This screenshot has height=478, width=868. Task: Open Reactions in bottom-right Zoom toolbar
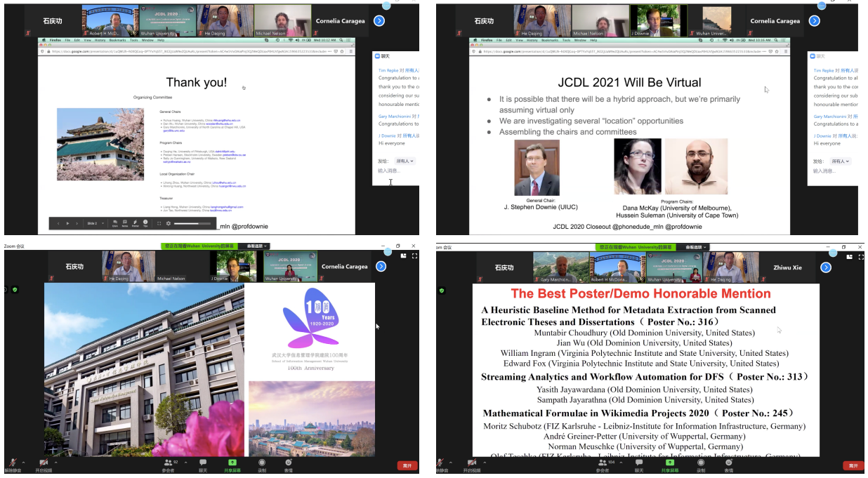tap(728, 464)
